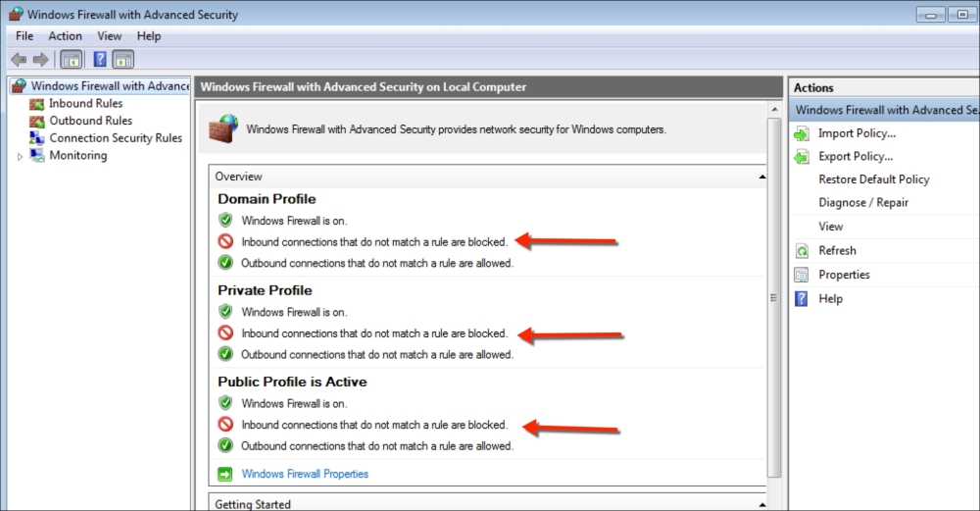Screen dimensions: 980x511
Task: Open the Windows Firewall Properties link
Action: tap(305, 474)
